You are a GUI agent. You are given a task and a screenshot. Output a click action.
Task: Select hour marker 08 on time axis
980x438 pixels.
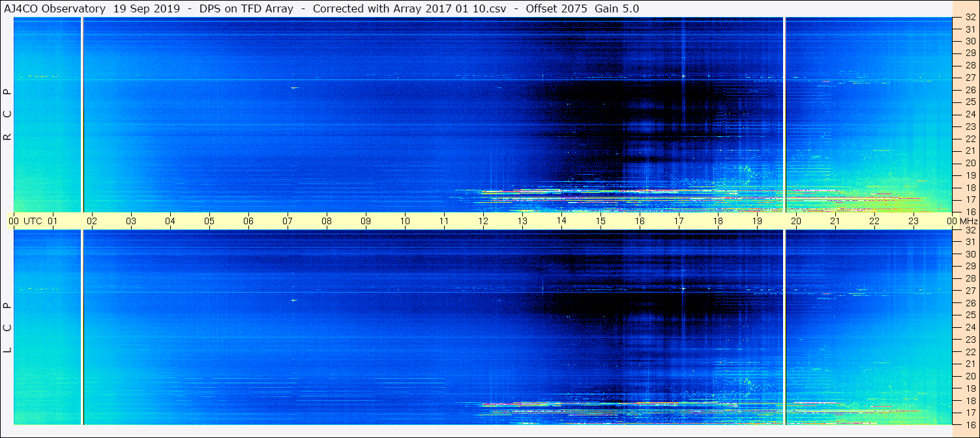coord(327,222)
